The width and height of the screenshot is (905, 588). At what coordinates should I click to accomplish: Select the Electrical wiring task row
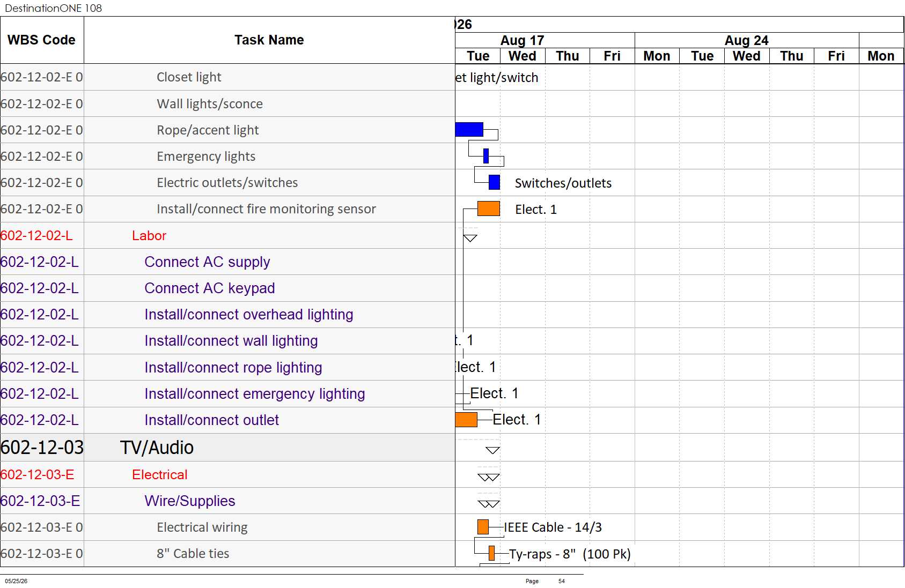pyautogui.click(x=227, y=527)
